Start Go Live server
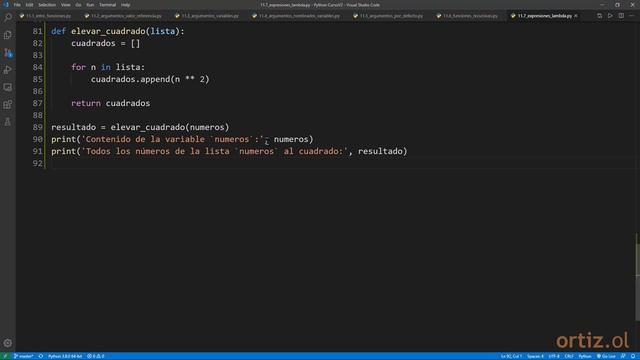 click(606, 356)
